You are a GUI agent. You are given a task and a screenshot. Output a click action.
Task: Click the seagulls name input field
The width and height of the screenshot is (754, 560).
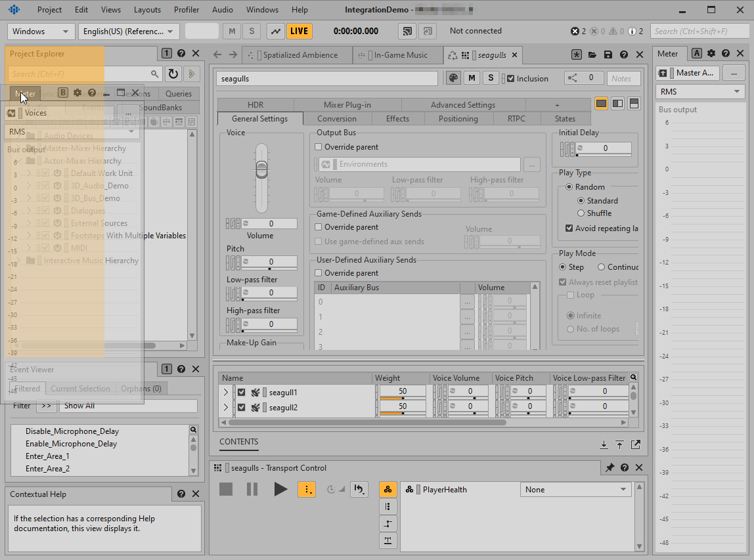326,79
